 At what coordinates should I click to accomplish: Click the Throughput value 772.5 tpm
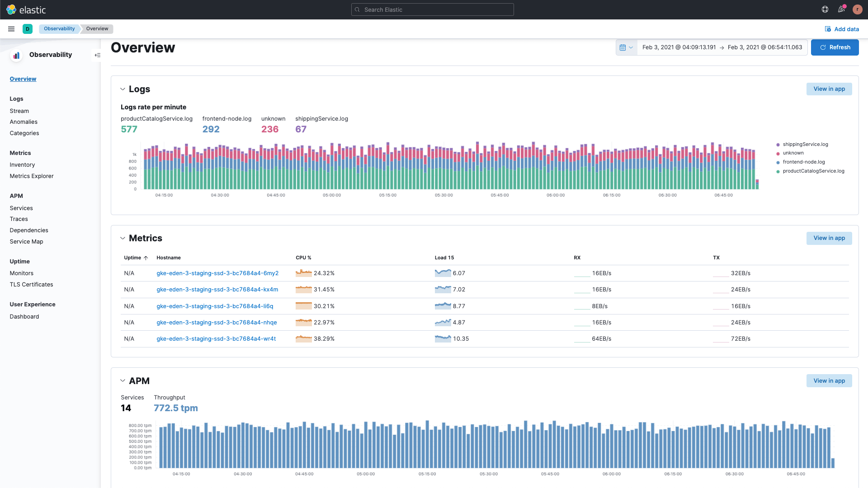pyautogui.click(x=176, y=408)
